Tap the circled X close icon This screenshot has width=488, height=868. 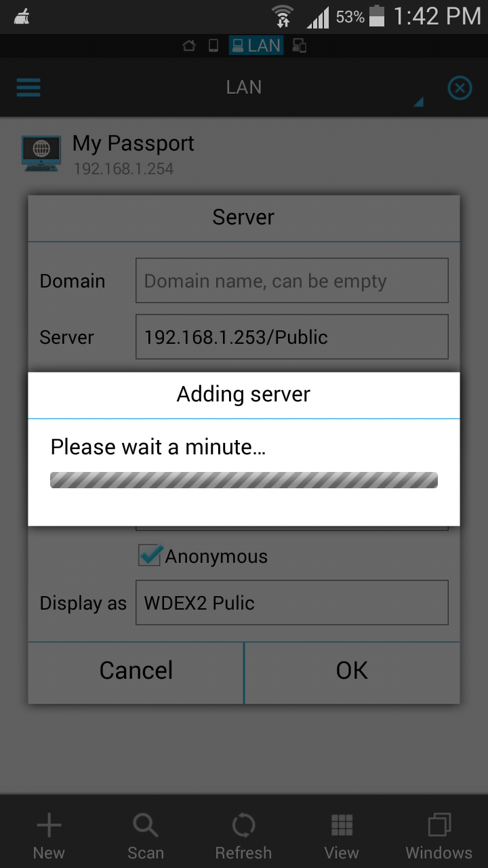(x=460, y=88)
